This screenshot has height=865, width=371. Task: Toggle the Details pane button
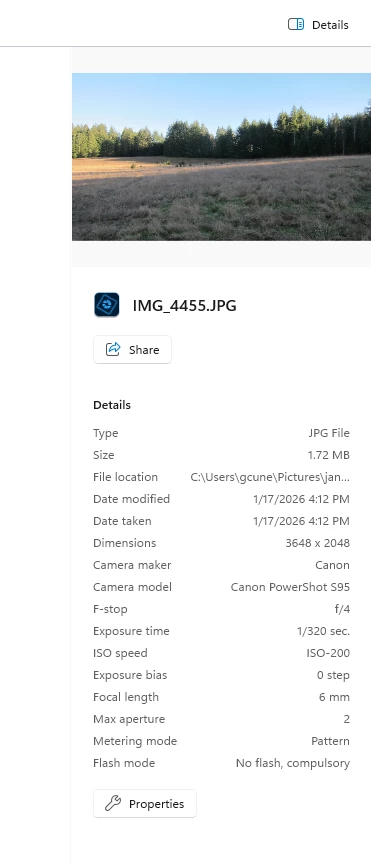[x=318, y=25]
